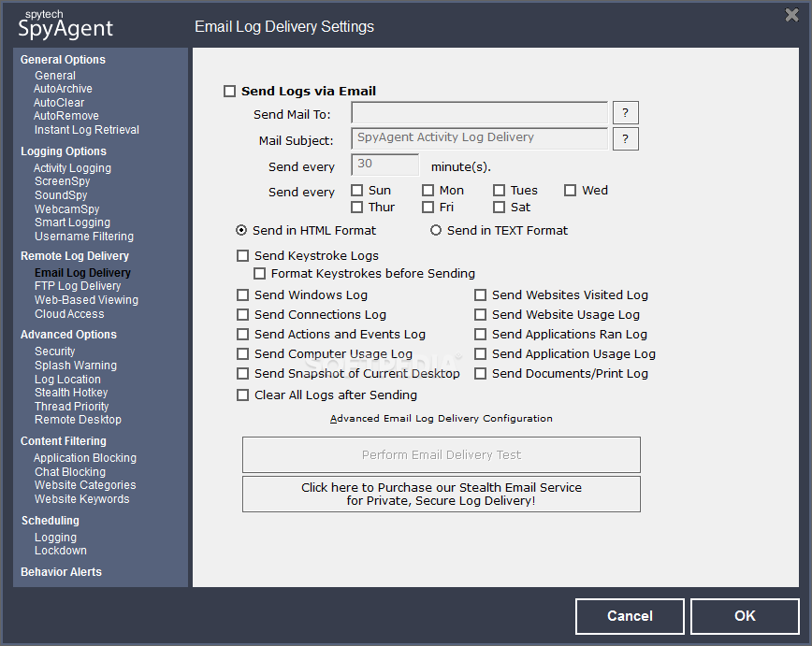Open Web-Based Viewing settings
The image size is (812, 646).
click(86, 300)
